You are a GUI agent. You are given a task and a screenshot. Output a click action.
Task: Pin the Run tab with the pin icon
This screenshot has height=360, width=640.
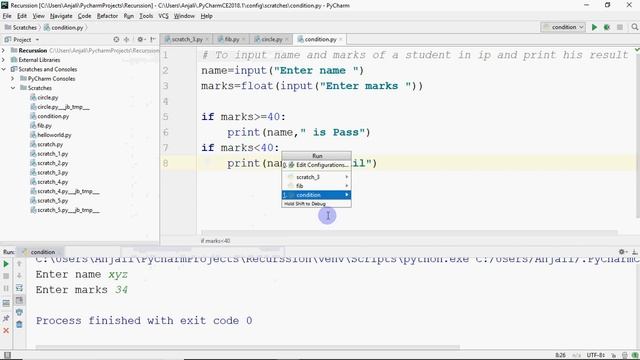pyautogui.click(x=6, y=318)
